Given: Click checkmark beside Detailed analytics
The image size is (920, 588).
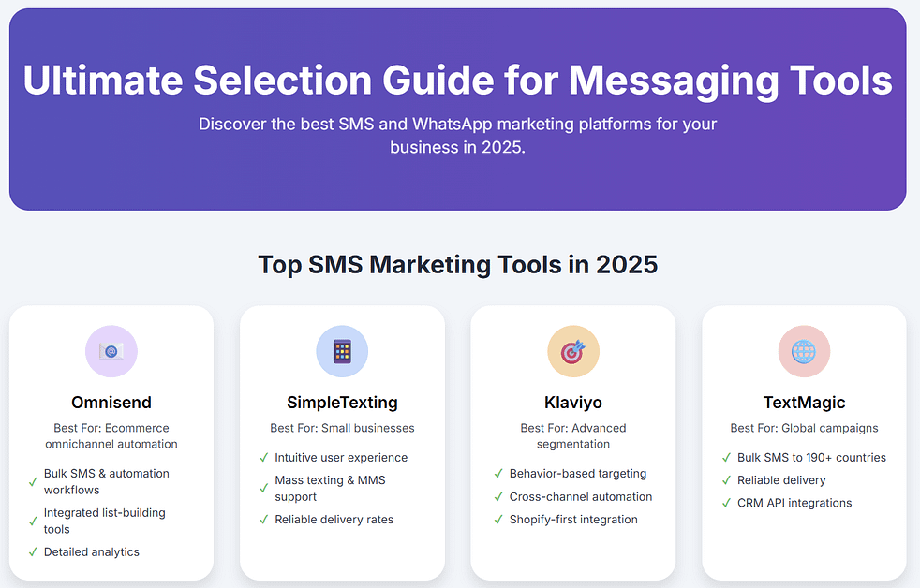Looking at the screenshot, I should click(x=33, y=552).
